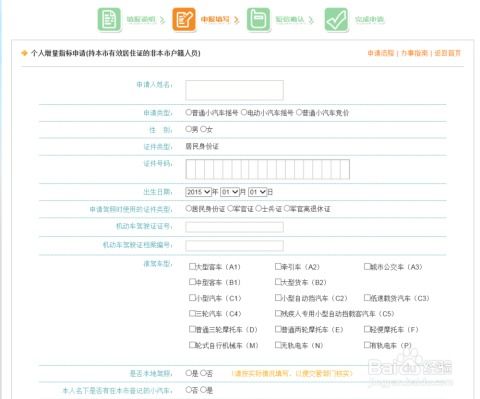Check 无轨电车 (N) box
This screenshot has width=480, height=399.
(x=278, y=345)
